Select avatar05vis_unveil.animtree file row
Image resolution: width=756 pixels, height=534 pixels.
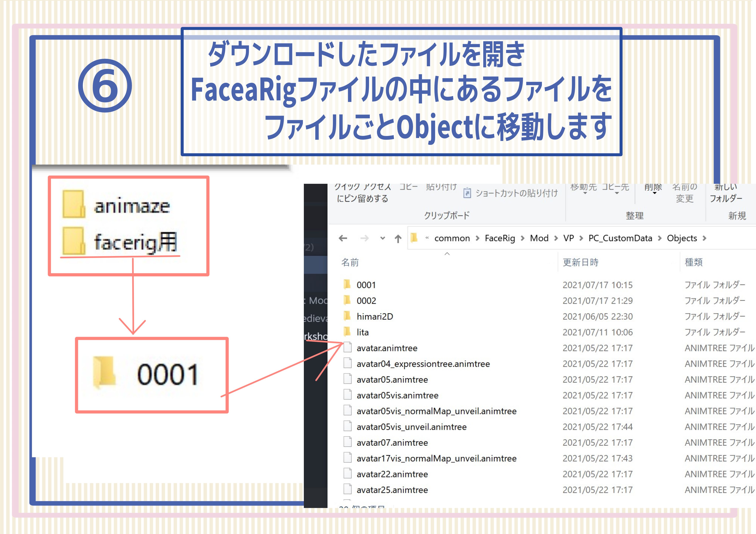(x=547, y=427)
